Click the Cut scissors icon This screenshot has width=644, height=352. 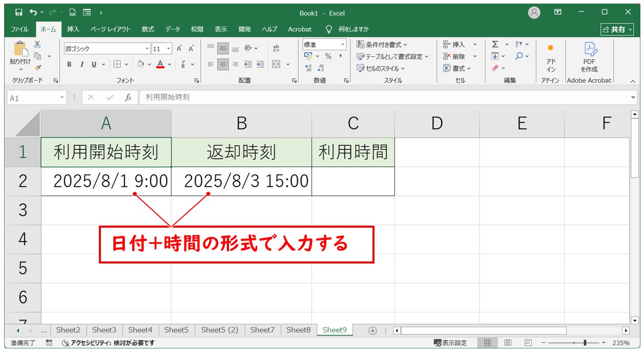point(37,45)
